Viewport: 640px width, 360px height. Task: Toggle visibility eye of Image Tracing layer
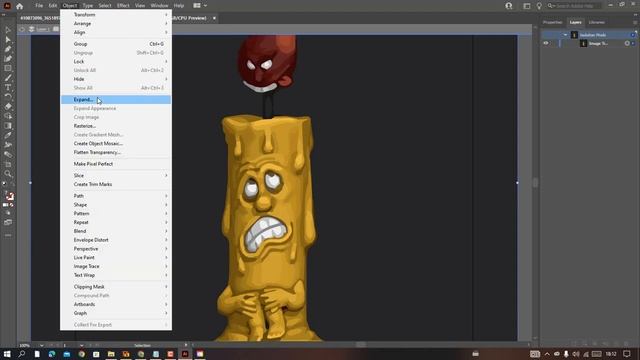[x=546, y=43]
